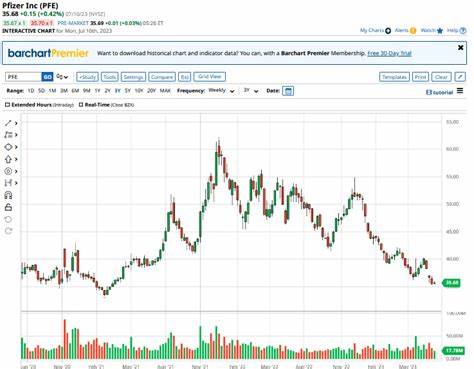
Task: Open the date calendar picker icon
Action: tap(288, 91)
